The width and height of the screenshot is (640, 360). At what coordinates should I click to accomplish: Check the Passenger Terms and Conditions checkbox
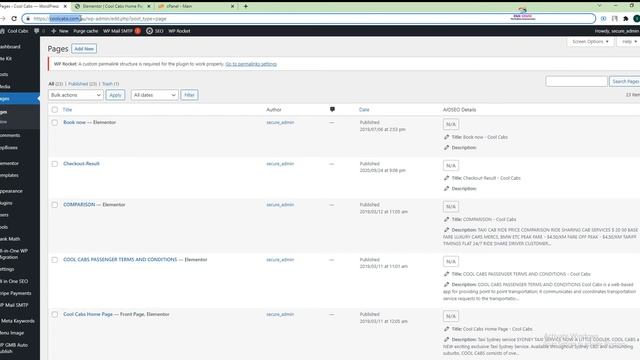point(55,260)
